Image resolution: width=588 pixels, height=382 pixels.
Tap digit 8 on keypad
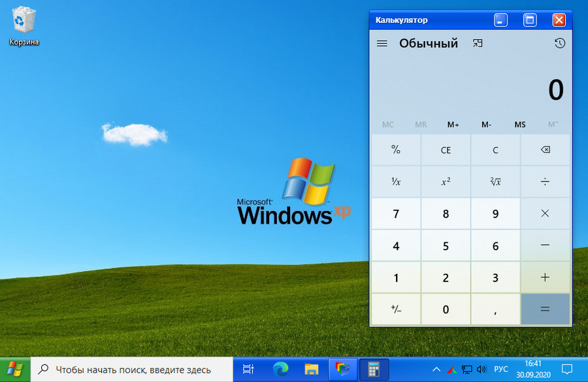[446, 214]
